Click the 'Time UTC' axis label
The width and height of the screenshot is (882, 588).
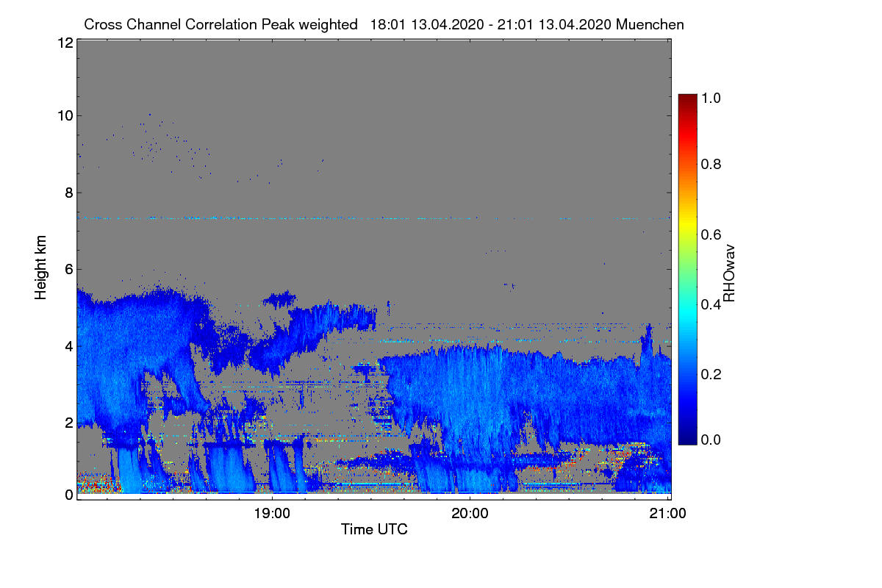pos(374,529)
